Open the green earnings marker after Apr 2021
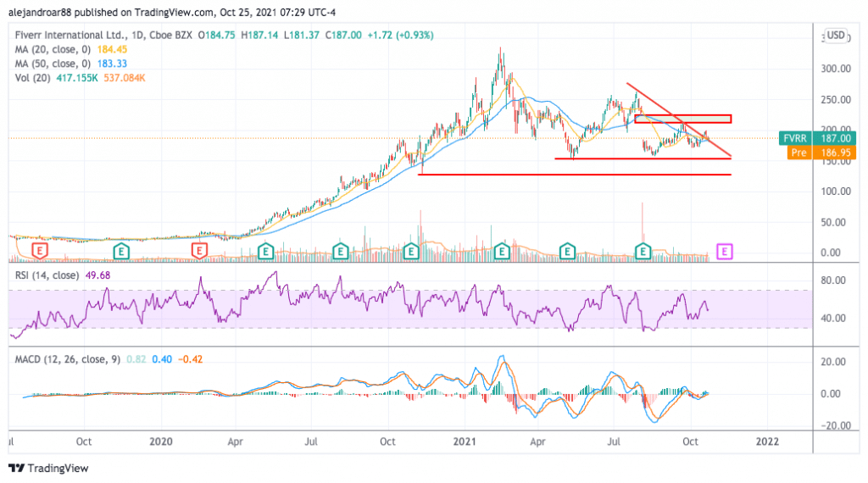The height and width of the screenshot is (483, 868). point(567,252)
